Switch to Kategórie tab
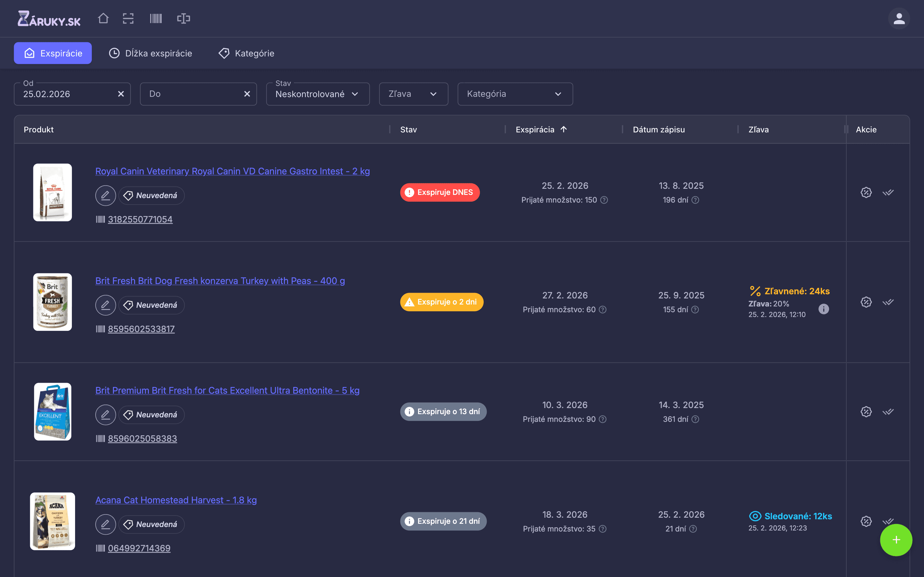This screenshot has width=924, height=577. point(247,53)
